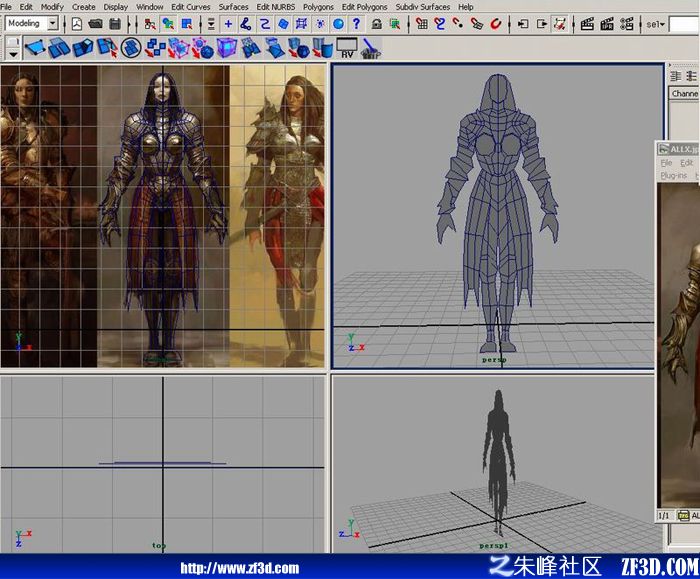Click the miscellaneous question mark mask icon

point(356,24)
